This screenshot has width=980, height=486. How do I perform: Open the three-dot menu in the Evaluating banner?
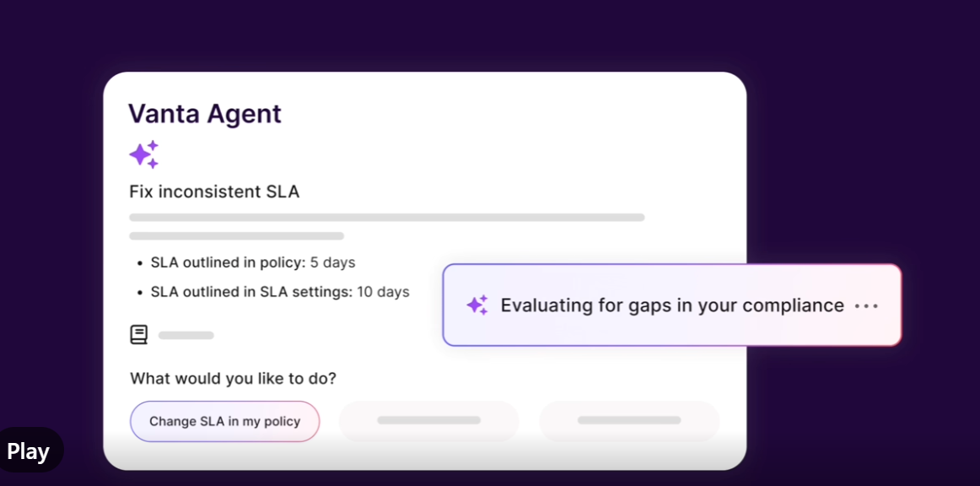click(866, 305)
